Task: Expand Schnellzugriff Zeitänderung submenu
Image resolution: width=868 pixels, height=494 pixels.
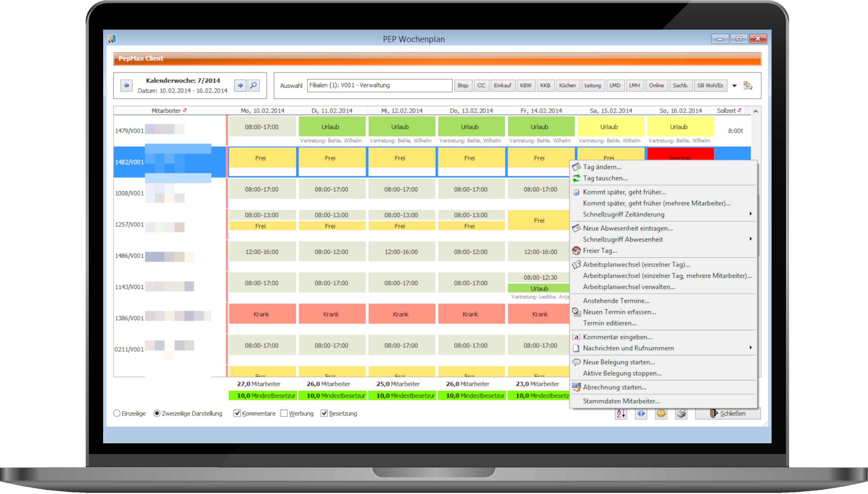Action: (664, 214)
